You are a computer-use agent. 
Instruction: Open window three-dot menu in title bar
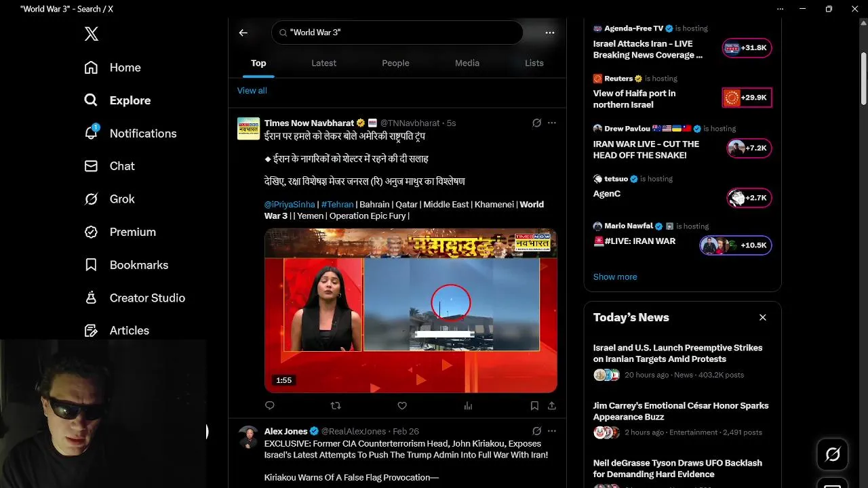[x=781, y=9]
